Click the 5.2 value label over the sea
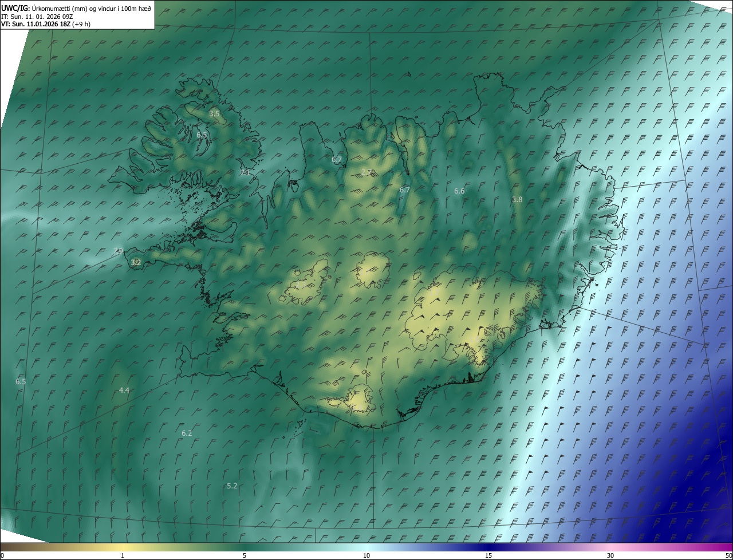 pyautogui.click(x=232, y=486)
